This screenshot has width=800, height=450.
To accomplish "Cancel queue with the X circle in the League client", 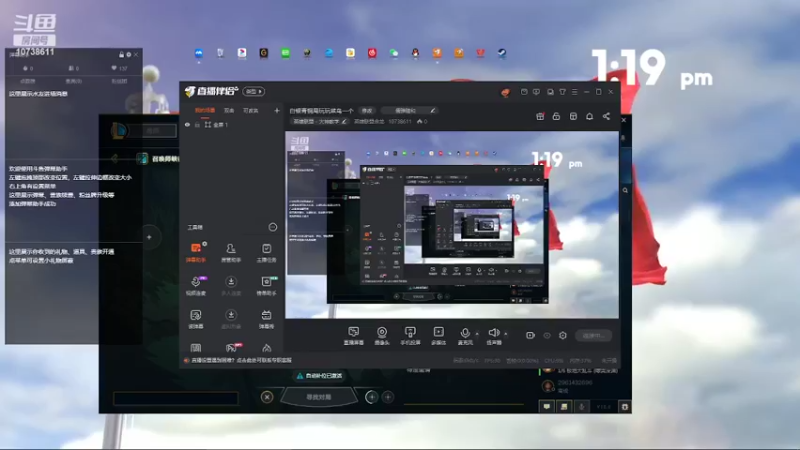I will [267, 397].
